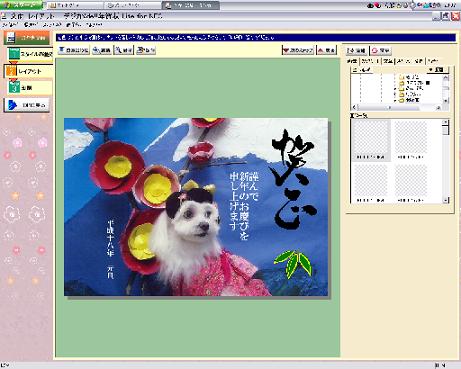The height and width of the screenshot is (369, 461).
Task: Select the active postcard app taskbar button
Action: 191,5
